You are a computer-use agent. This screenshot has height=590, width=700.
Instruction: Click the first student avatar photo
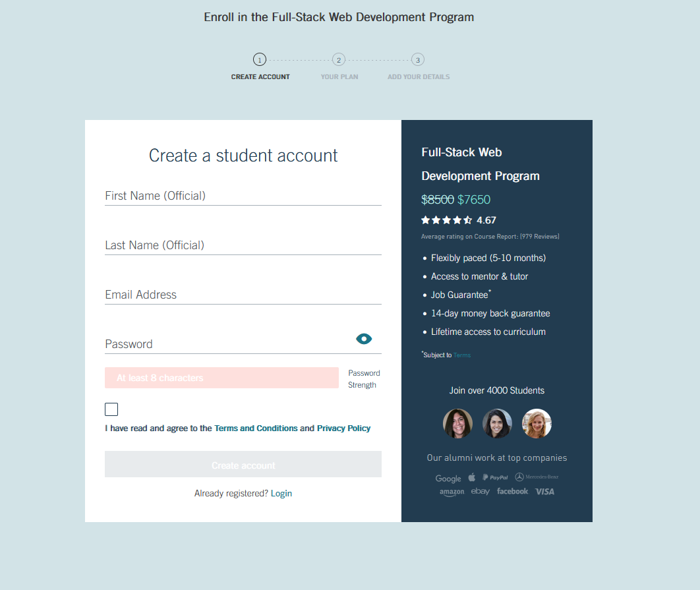[457, 424]
